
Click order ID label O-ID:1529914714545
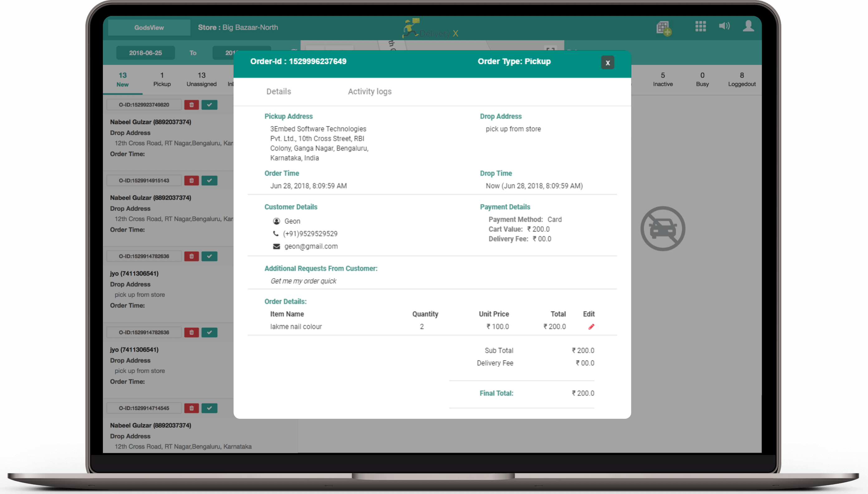click(x=144, y=408)
